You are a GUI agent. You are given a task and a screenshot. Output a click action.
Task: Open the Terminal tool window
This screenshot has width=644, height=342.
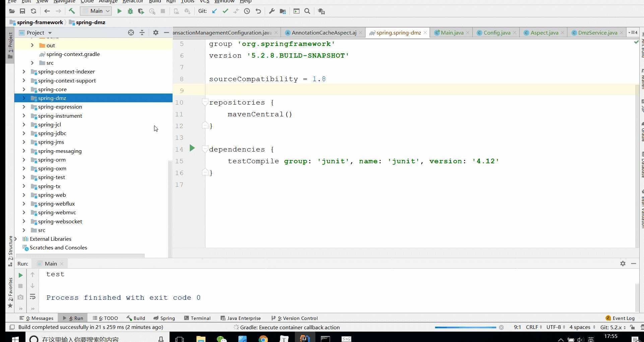click(x=197, y=318)
